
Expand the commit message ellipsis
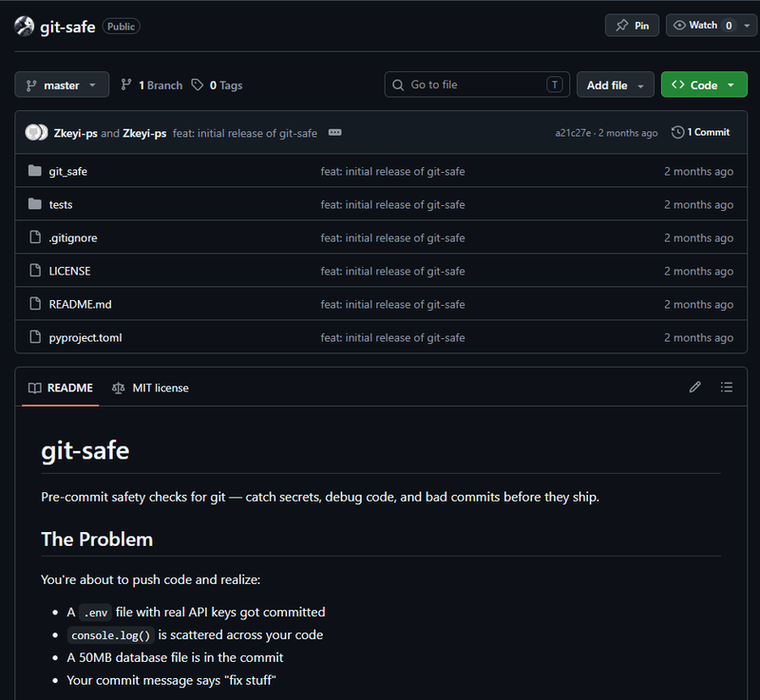point(335,133)
